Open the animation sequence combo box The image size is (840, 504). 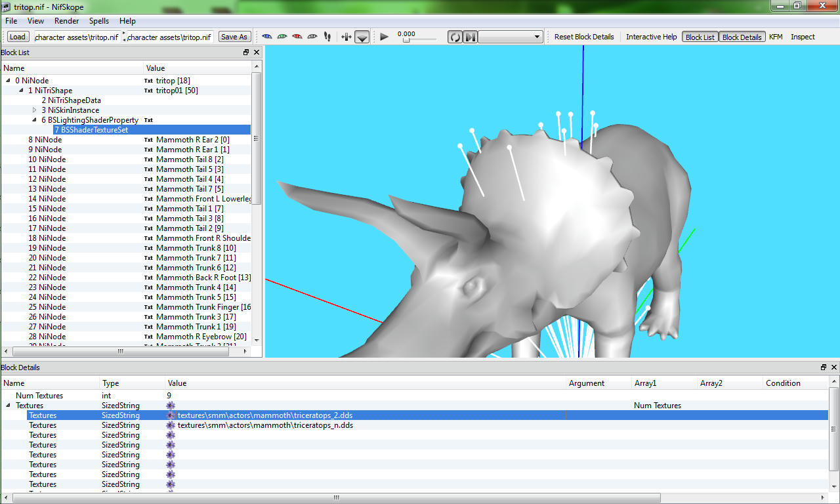[x=511, y=37]
